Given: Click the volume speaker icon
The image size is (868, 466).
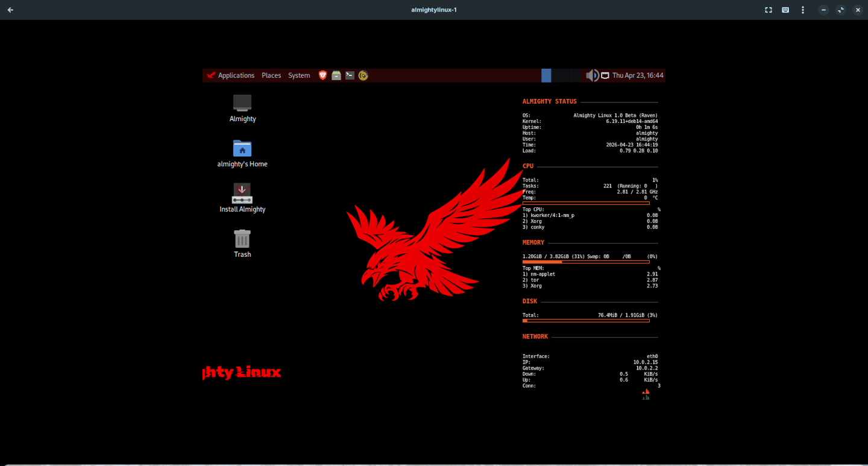Looking at the screenshot, I should point(592,75).
